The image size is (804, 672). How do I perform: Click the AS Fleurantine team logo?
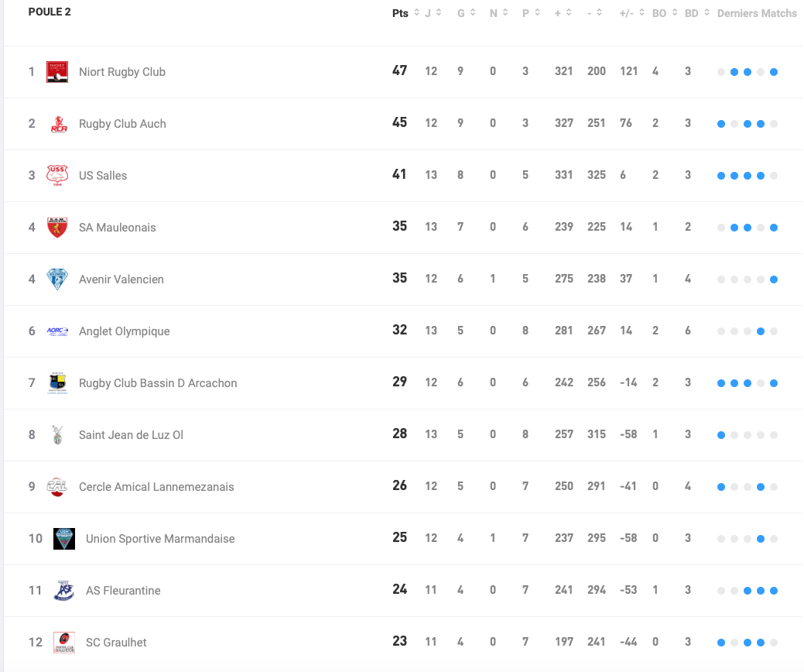pos(64,591)
